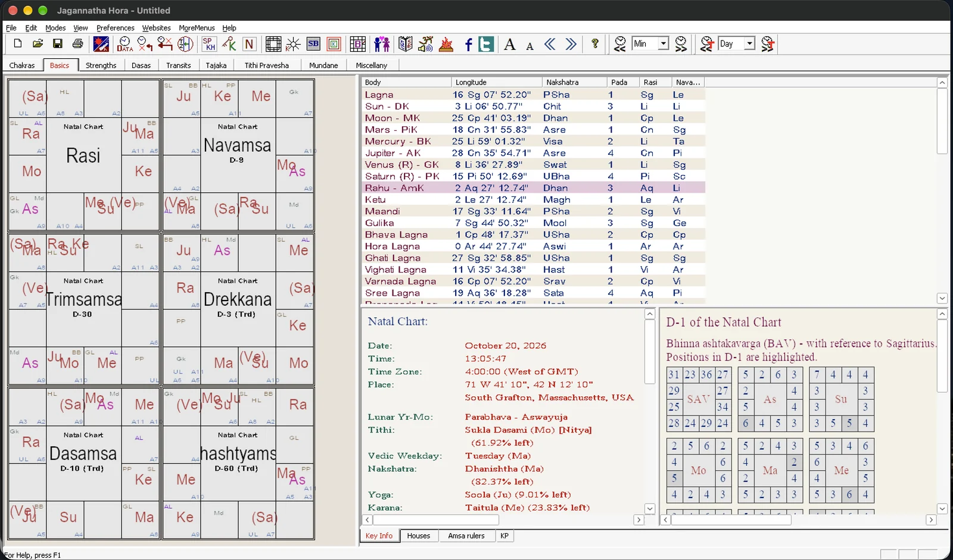953x560 pixels.
Task: Switch to the Chakras tab
Action: point(22,65)
